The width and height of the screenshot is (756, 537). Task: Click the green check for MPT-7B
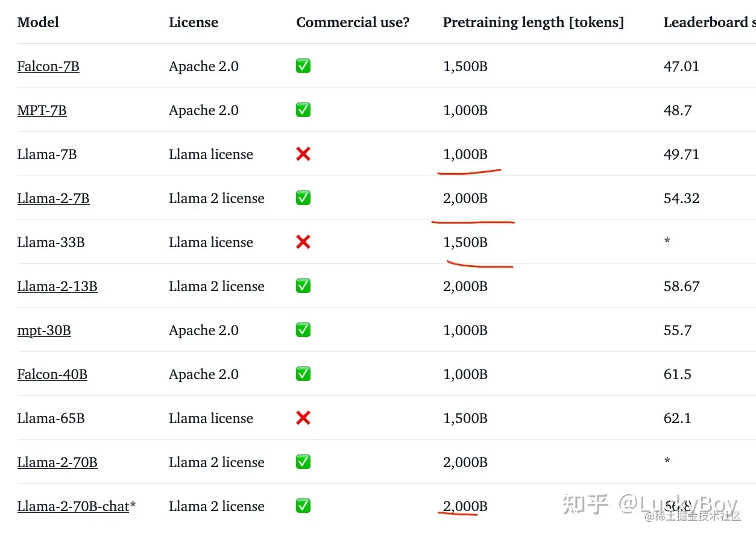point(303,110)
